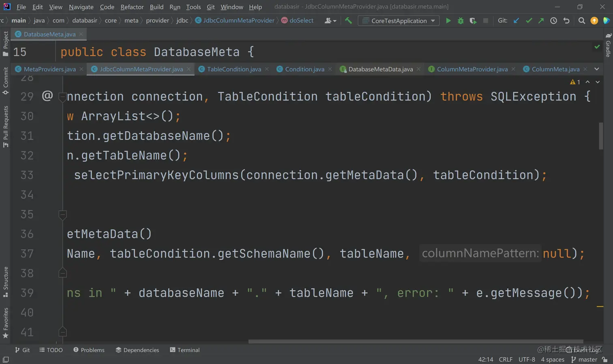Open the Problems tool window

click(x=89, y=350)
